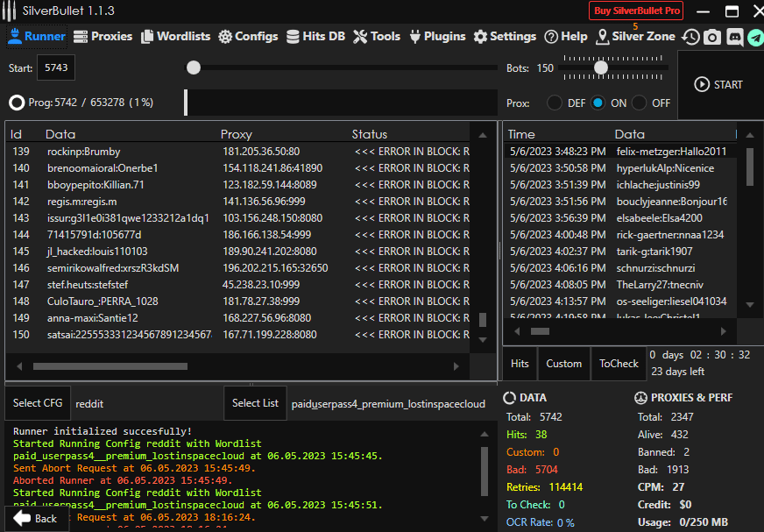Select the ON proxy radio button
This screenshot has width=764, height=532.
pyautogui.click(x=598, y=103)
